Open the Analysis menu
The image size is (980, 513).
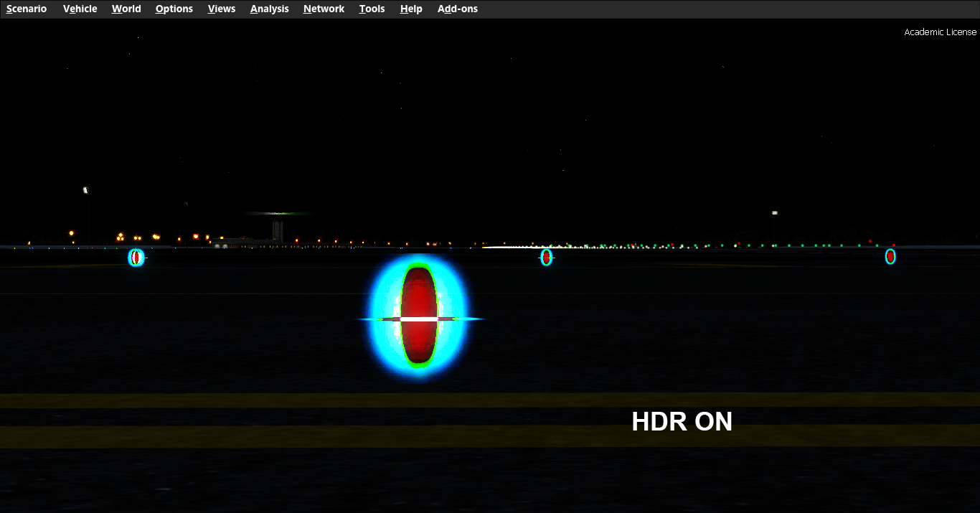[x=270, y=9]
